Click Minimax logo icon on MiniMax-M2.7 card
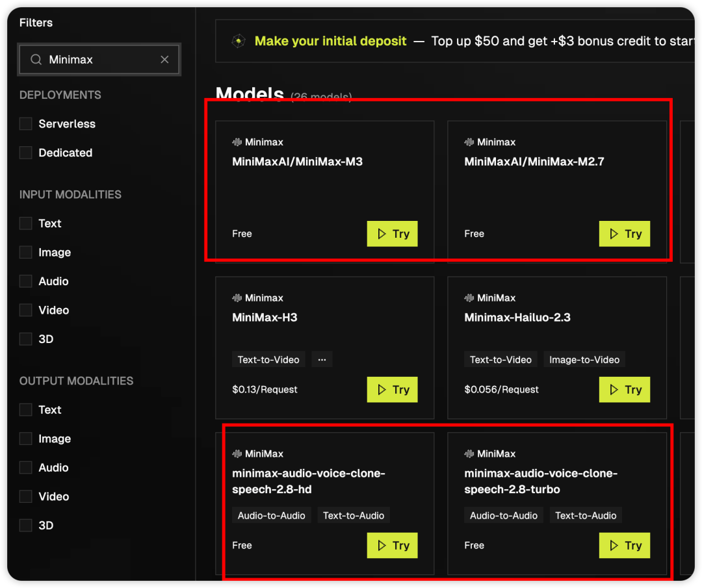Viewport: 702px width, 588px height. coord(469,142)
